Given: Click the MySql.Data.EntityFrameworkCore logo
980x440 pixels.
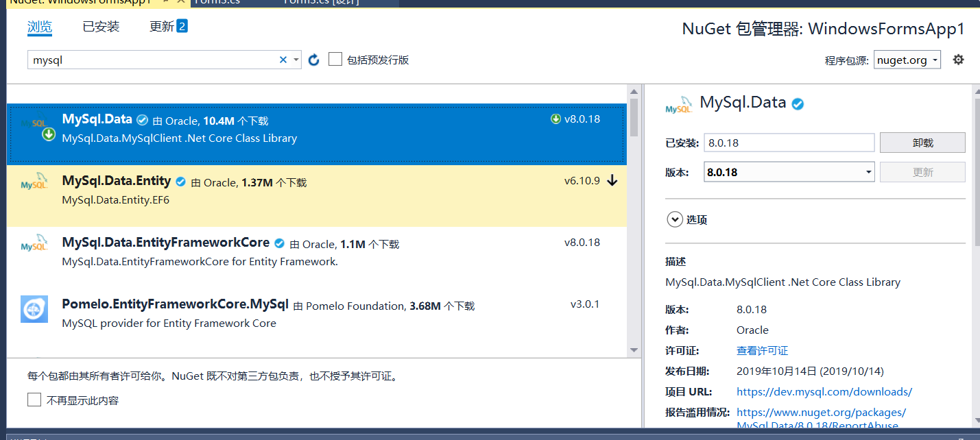Looking at the screenshot, I should tap(34, 243).
